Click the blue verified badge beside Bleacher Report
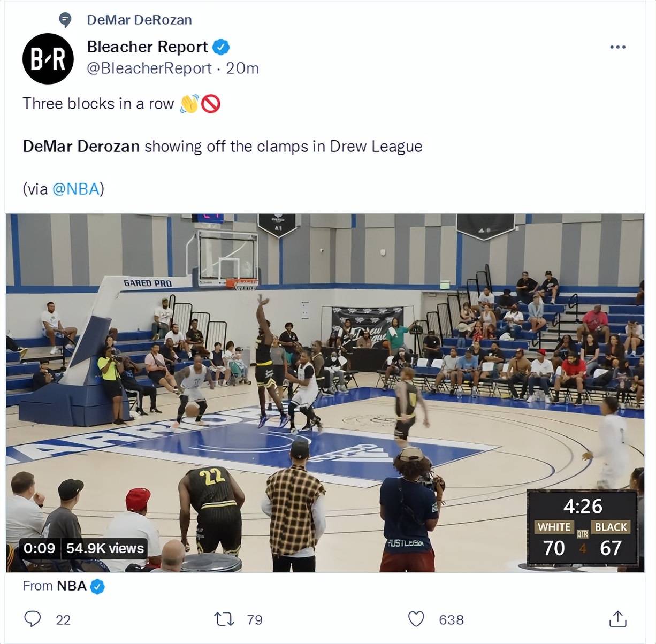This screenshot has height=644, width=656. [x=221, y=47]
